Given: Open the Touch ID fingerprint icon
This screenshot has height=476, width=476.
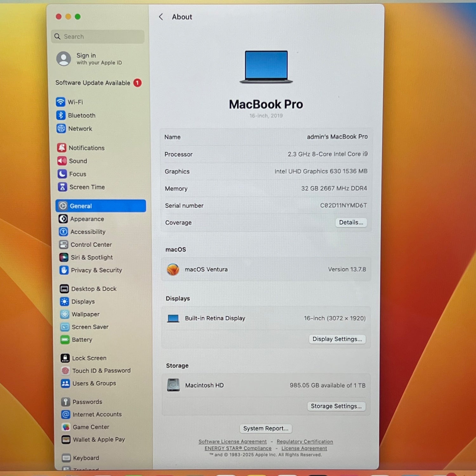Looking at the screenshot, I should coord(65,371).
